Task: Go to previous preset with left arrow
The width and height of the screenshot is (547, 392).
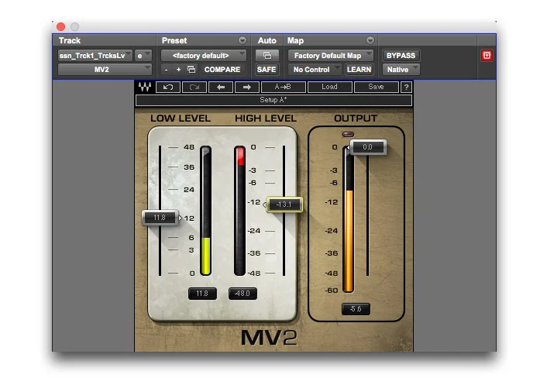Action: click(x=221, y=87)
